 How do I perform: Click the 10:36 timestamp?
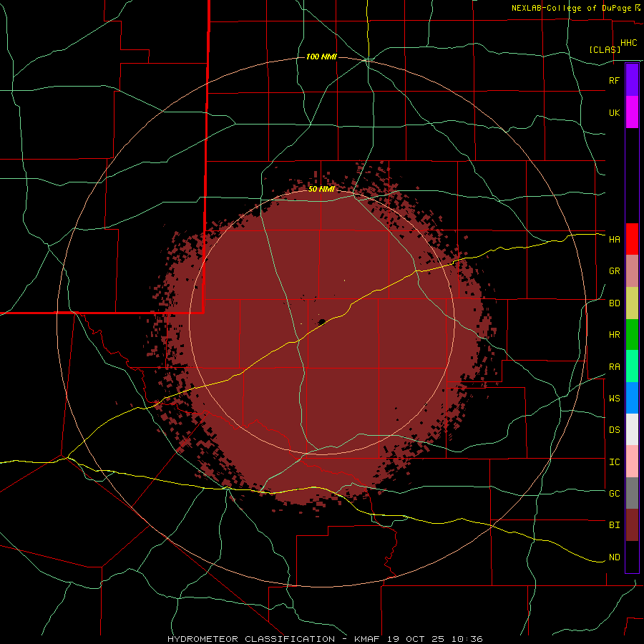[467, 639]
